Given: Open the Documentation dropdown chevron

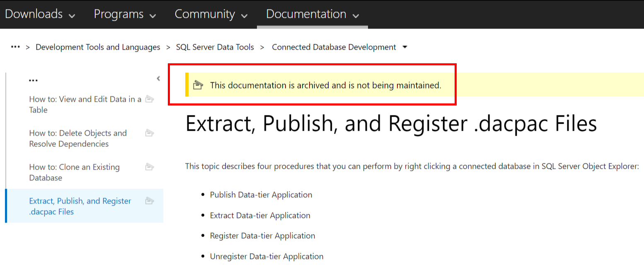Looking at the screenshot, I should pos(356,16).
